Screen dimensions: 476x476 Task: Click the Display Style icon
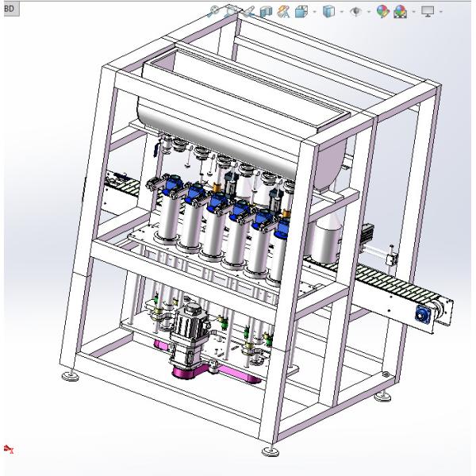click(x=328, y=12)
